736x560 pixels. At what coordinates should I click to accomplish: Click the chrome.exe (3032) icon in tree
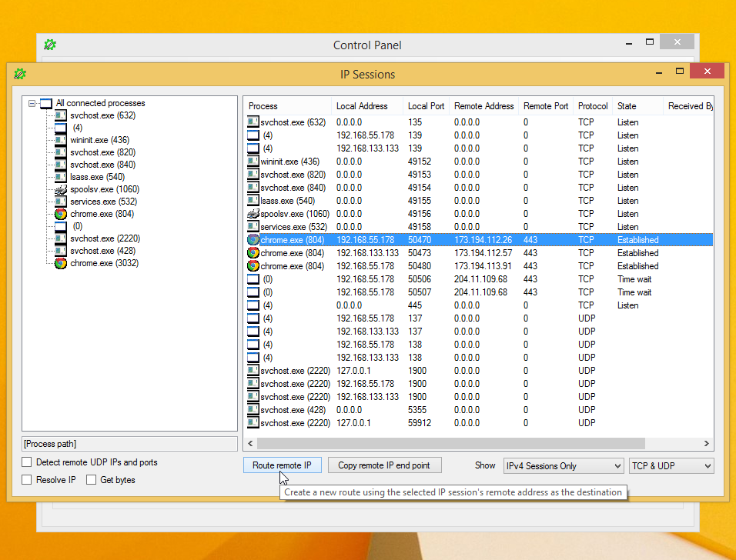click(61, 263)
